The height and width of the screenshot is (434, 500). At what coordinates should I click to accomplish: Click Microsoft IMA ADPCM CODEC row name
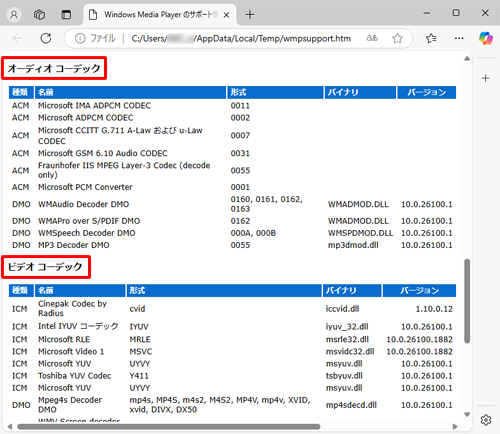(x=94, y=106)
